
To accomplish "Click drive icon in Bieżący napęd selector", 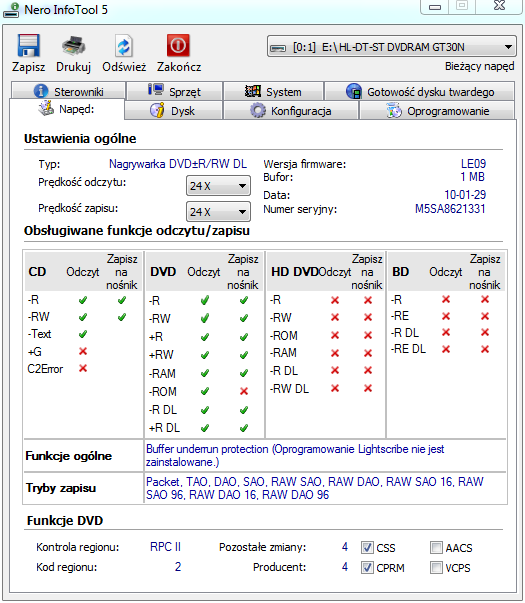I will pyautogui.click(x=278, y=48).
